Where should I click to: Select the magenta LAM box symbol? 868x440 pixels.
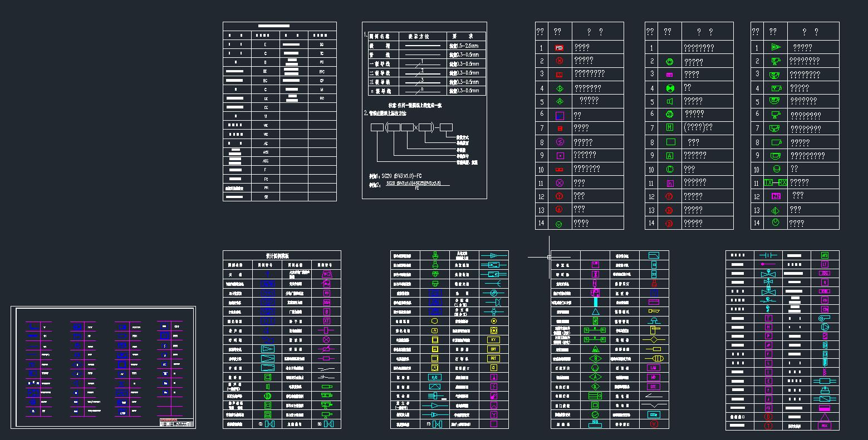654,368
